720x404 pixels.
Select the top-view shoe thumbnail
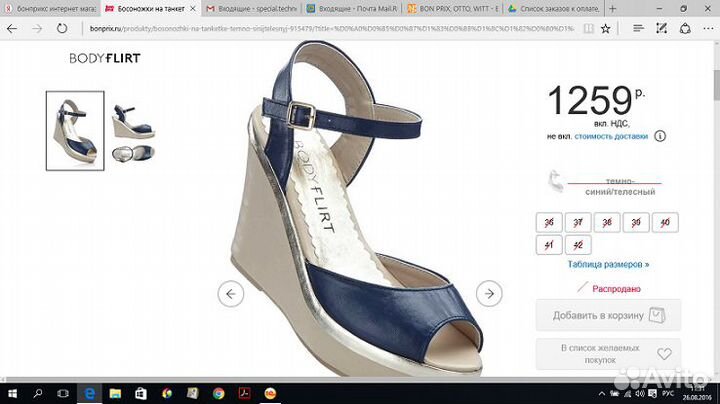click(x=134, y=153)
